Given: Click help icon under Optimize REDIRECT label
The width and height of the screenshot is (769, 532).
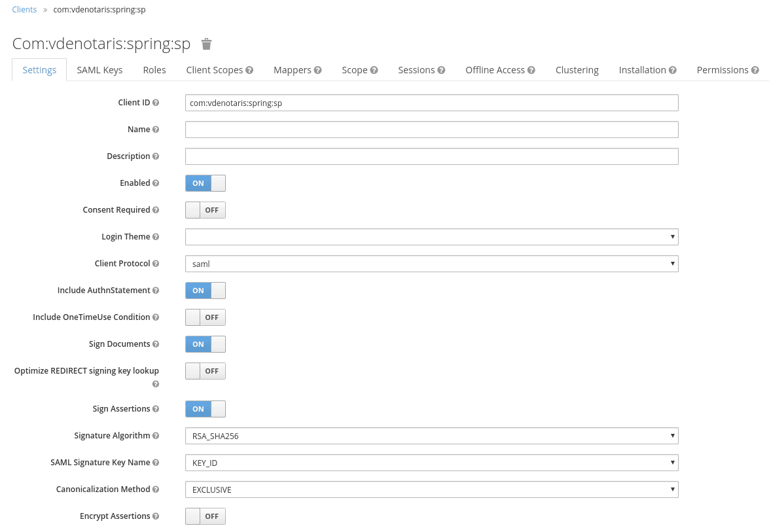Looking at the screenshot, I should pyautogui.click(x=156, y=384).
